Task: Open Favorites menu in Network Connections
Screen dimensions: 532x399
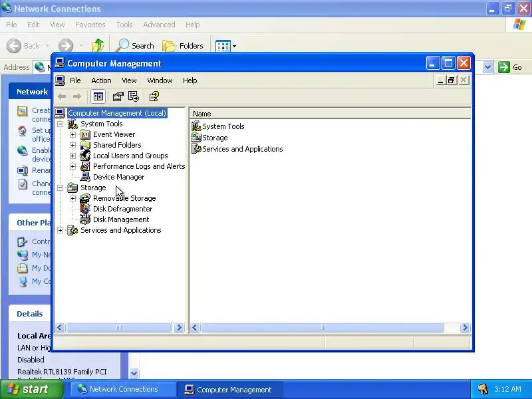Action: pos(90,25)
